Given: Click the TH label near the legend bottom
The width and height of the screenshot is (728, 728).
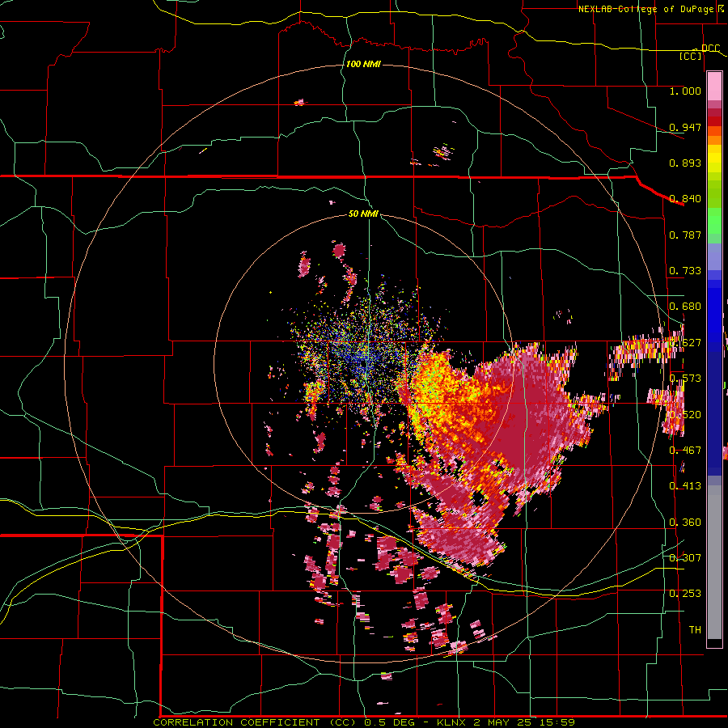Looking at the screenshot, I should click(x=695, y=629).
